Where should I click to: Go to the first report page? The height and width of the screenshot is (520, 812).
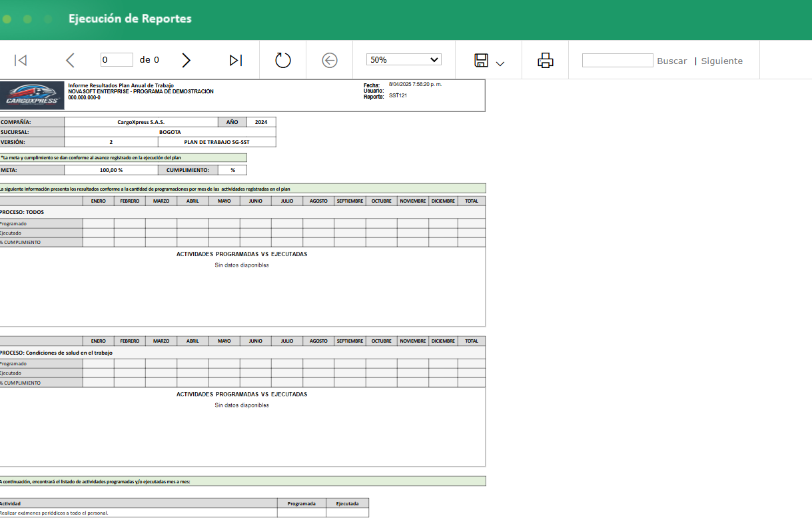coord(21,60)
